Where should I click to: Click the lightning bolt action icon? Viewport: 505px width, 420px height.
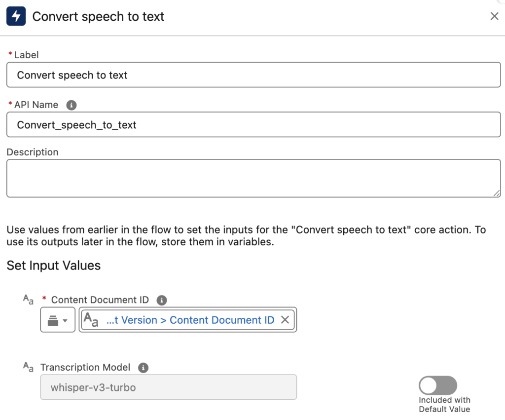(x=16, y=16)
